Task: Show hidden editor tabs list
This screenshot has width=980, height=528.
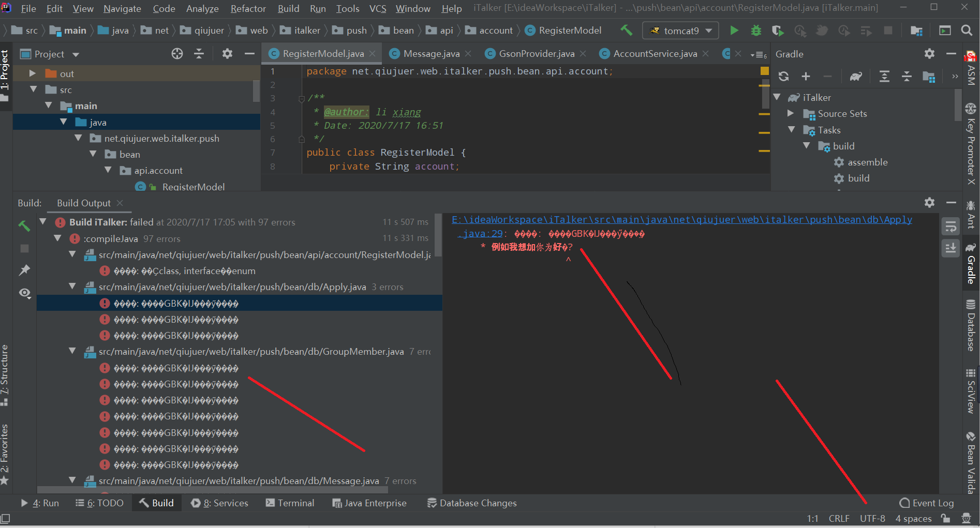Action: 759,54
